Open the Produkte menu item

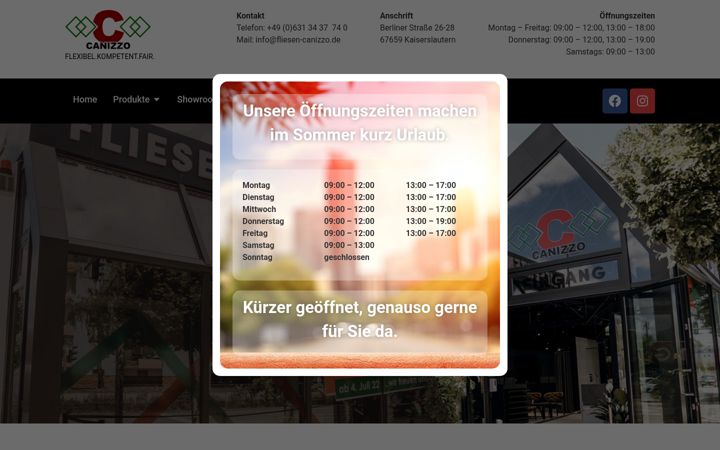point(131,100)
